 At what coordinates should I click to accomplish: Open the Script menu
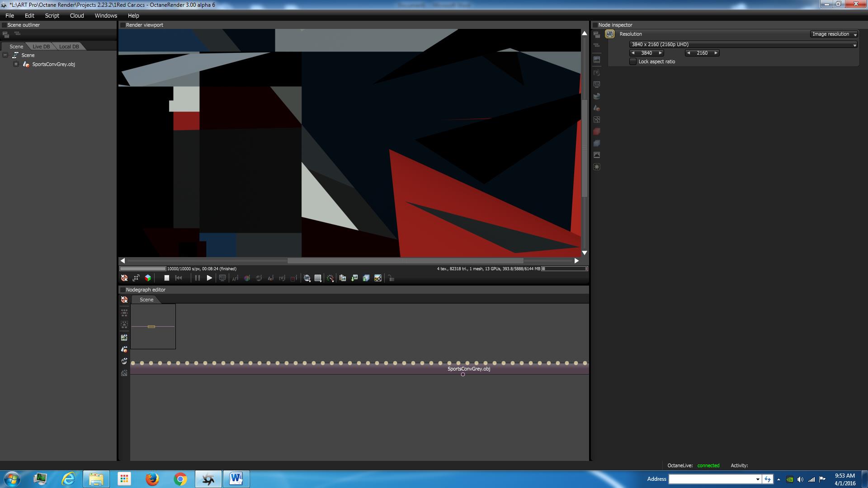pos(52,15)
